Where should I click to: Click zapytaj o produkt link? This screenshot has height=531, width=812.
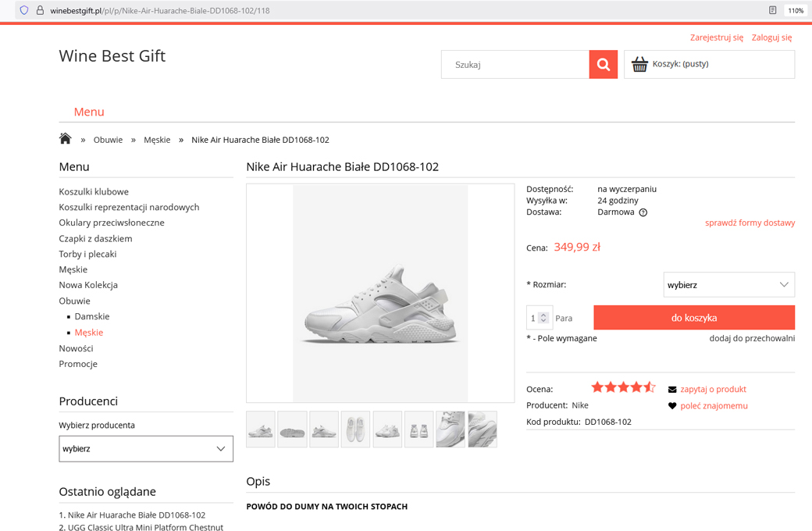[x=713, y=389]
